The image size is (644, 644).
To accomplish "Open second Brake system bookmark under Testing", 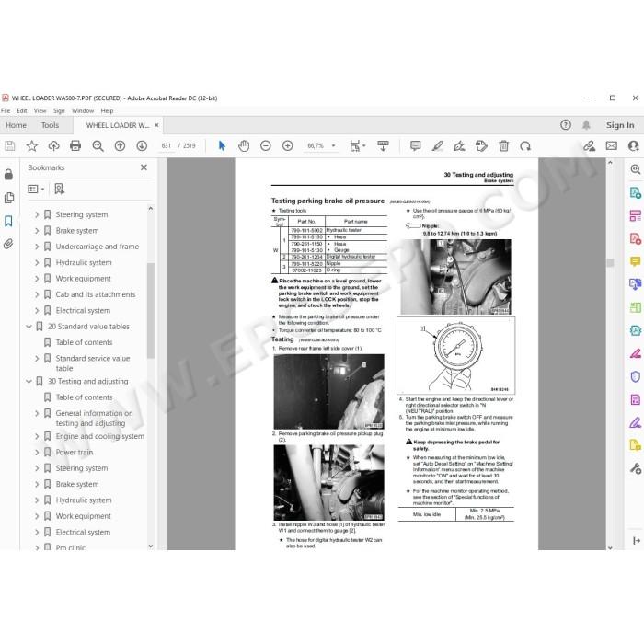I will tap(76, 484).
